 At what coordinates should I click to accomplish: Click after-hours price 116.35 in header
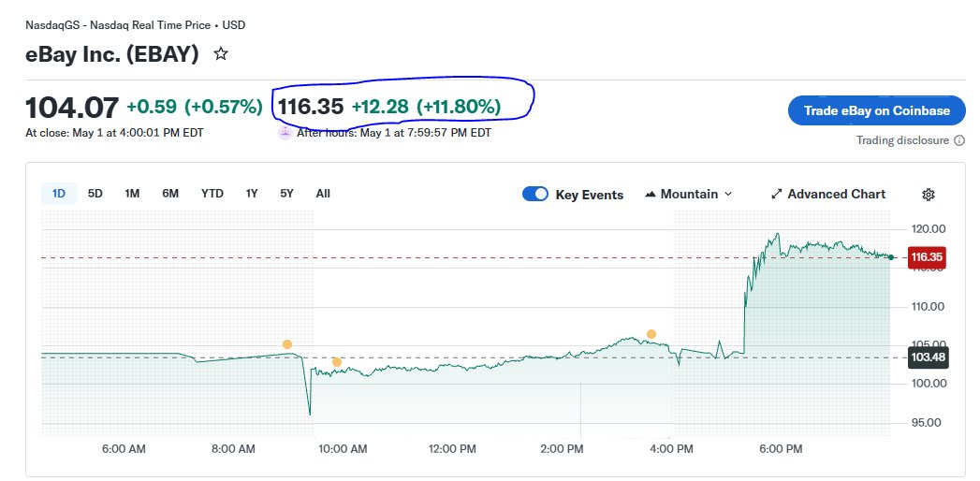coord(311,108)
